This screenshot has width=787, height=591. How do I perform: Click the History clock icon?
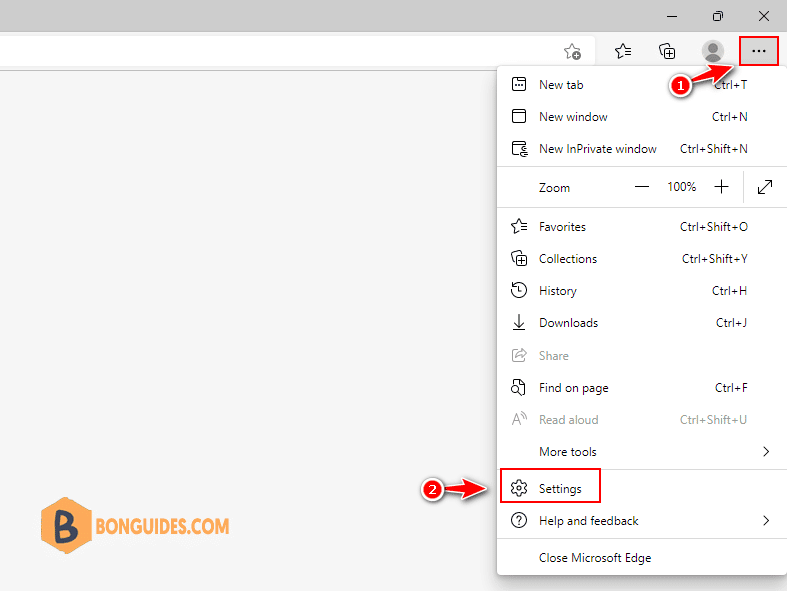coord(518,290)
